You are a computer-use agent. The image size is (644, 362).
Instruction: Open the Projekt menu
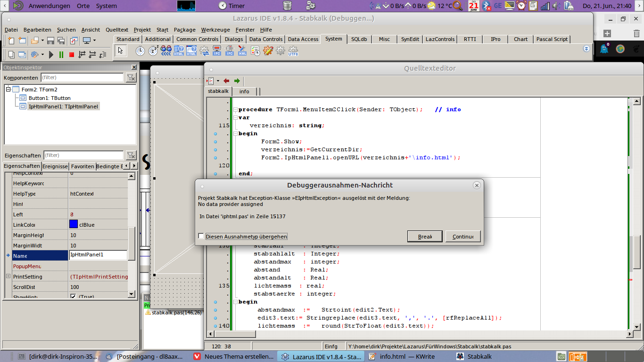click(142, 30)
